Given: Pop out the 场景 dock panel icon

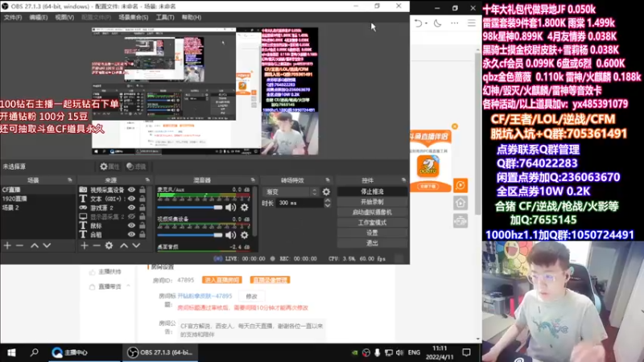Looking at the screenshot, I should 69,180.
